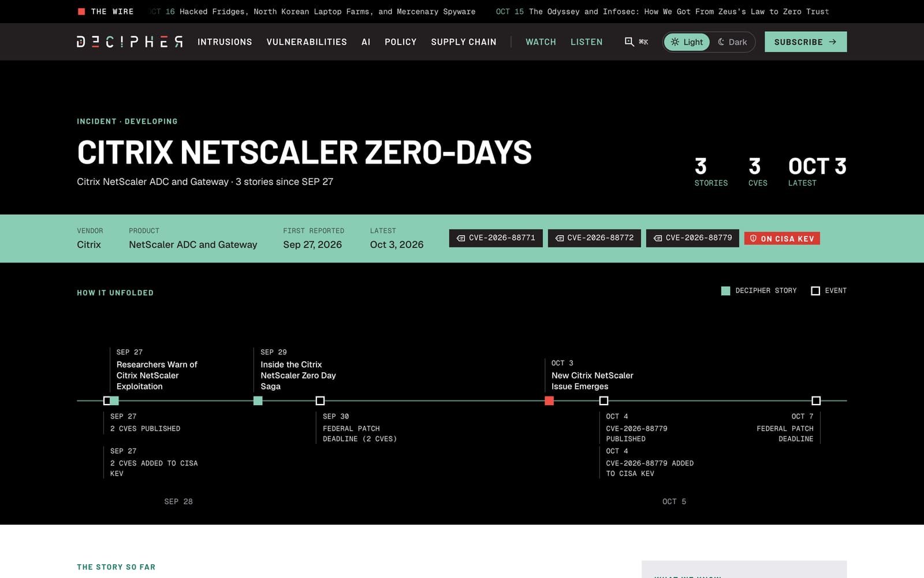
Task: Open the Hacked Fridges wire headline
Action: coord(327,12)
